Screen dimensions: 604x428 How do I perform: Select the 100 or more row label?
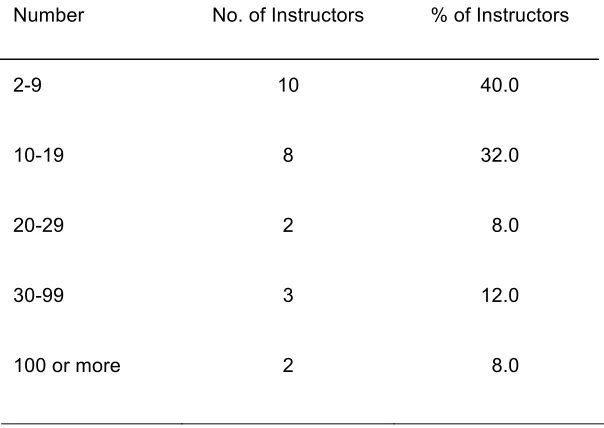[67, 365]
